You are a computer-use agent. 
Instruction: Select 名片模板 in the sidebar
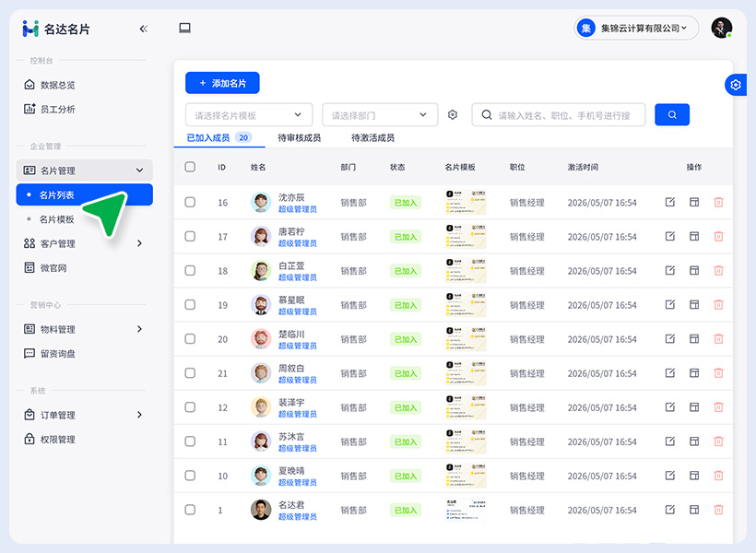(x=56, y=219)
